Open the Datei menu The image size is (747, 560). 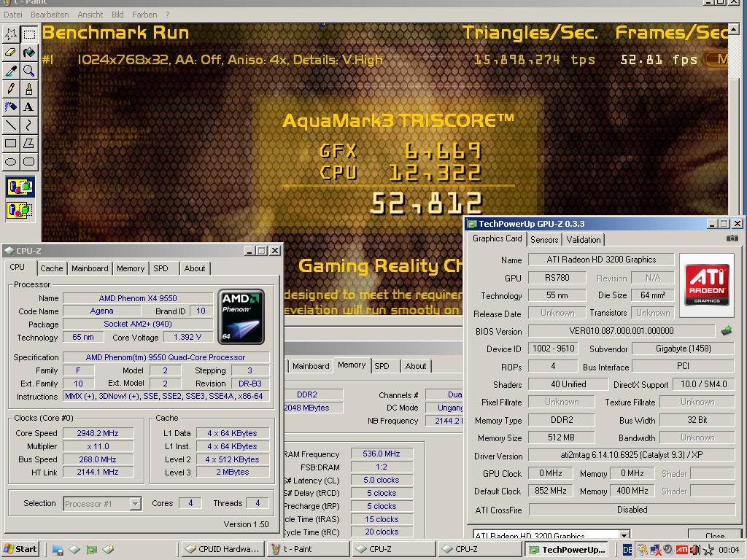[13, 15]
